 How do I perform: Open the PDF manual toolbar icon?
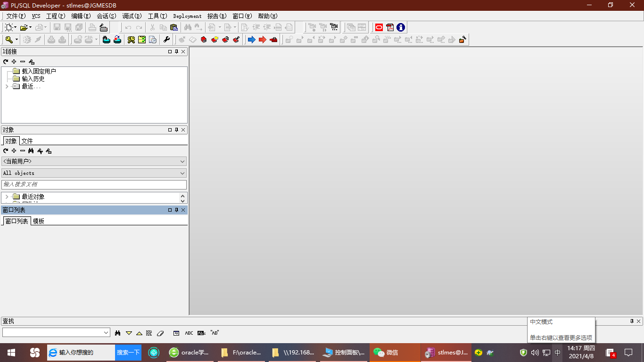pos(390,27)
